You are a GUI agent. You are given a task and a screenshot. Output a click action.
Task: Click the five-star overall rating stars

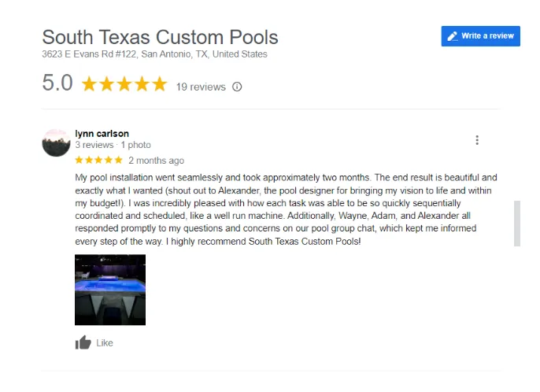pyautogui.click(x=124, y=84)
